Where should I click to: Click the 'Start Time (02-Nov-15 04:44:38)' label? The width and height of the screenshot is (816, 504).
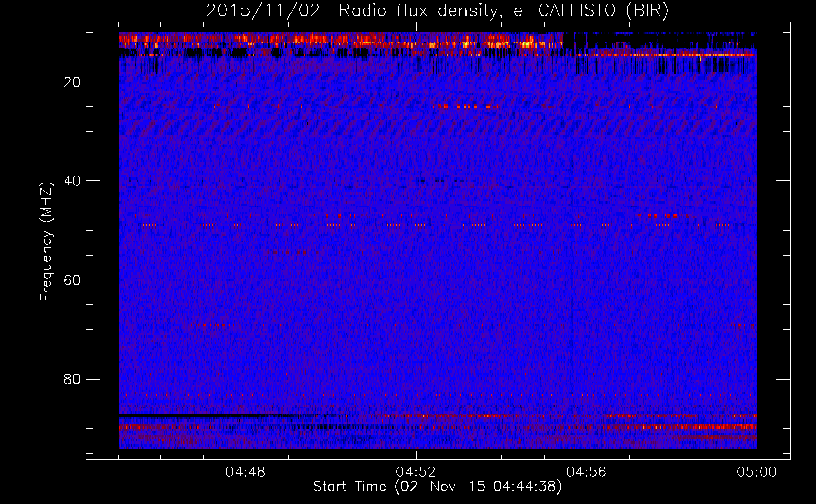pyautogui.click(x=437, y=487)
